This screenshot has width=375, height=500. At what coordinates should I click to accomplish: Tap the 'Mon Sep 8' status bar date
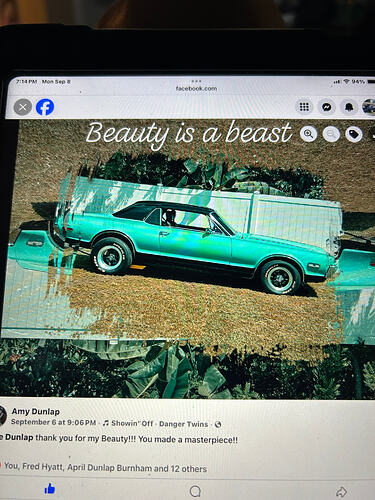point(56,81)
